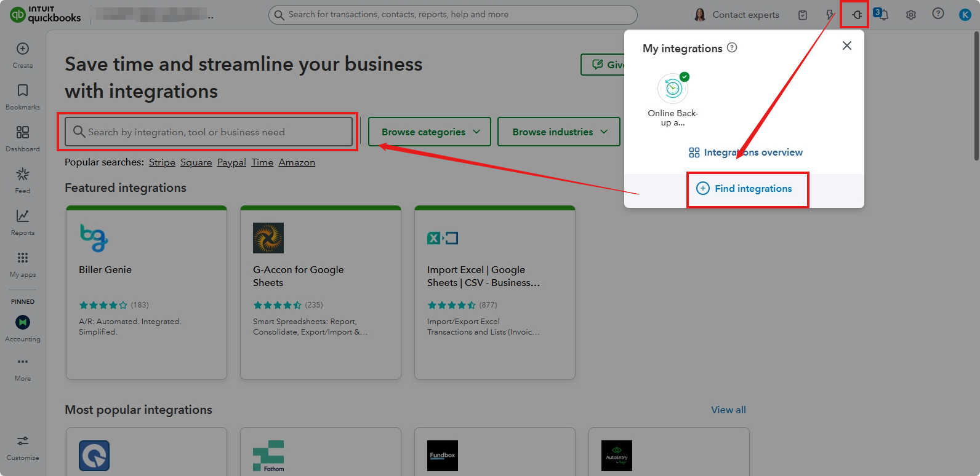
Task: Open the Import Excel | Google Sheets title
Action: [483, 276]
